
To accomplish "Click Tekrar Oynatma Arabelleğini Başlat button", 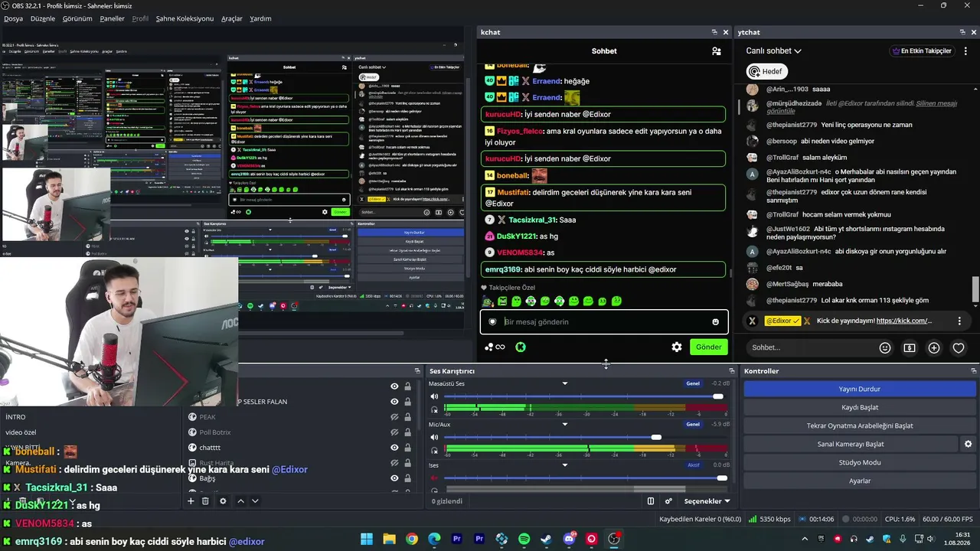I will [860, 425].
